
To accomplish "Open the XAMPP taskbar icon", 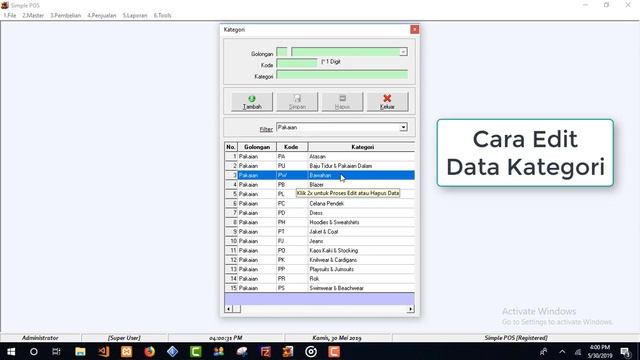I will (x=127, y=351).
